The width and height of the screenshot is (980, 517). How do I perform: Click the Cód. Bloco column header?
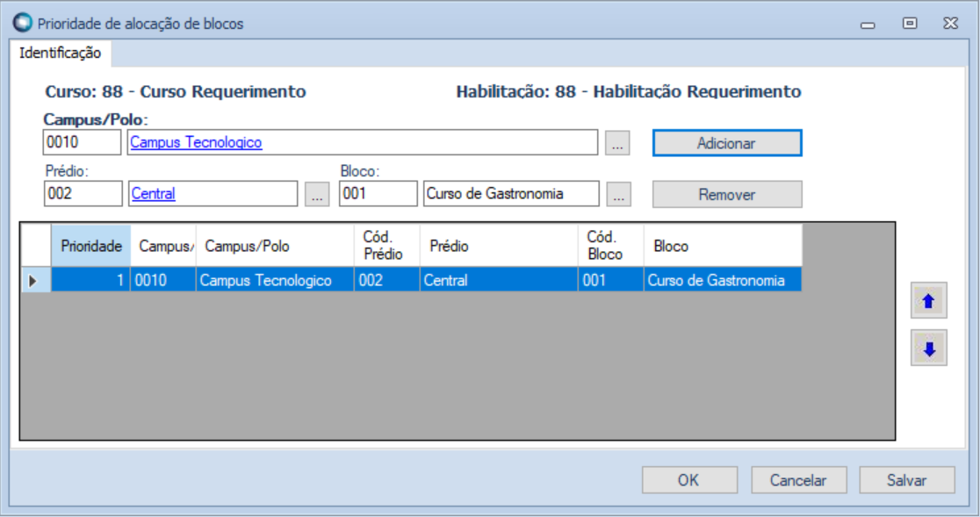610,246
